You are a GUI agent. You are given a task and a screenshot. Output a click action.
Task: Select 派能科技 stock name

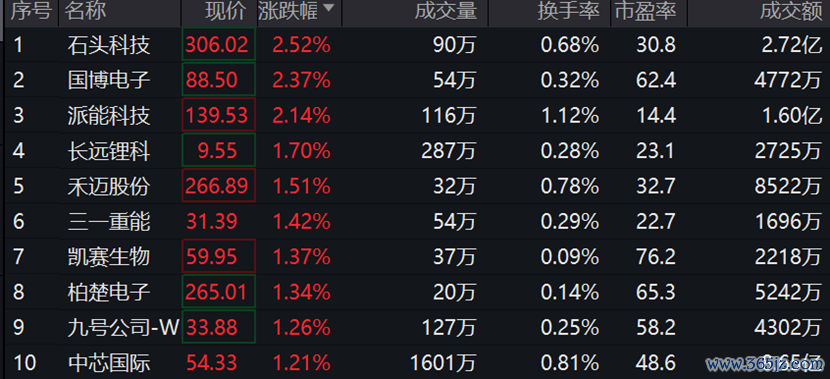[x=109, y=116]
